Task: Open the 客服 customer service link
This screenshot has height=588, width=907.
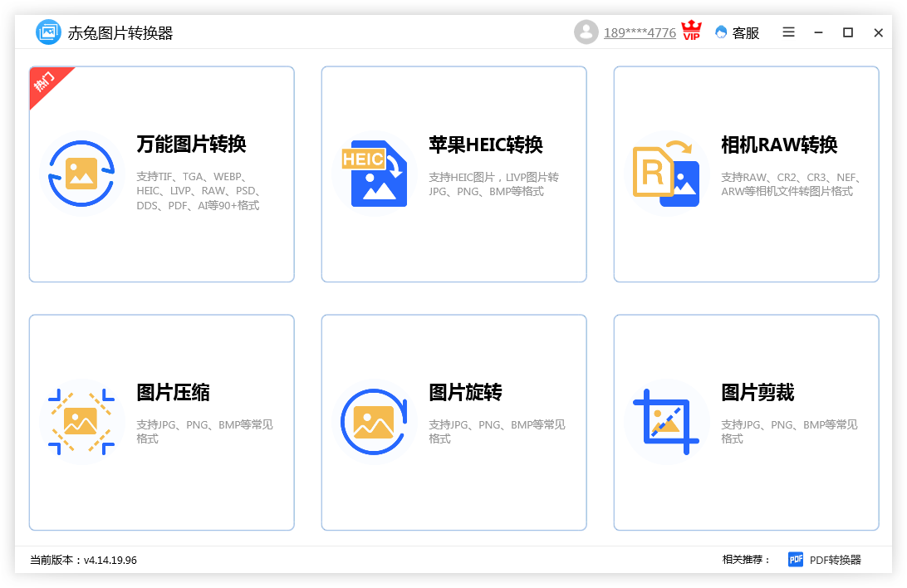Action: point(745,33)
